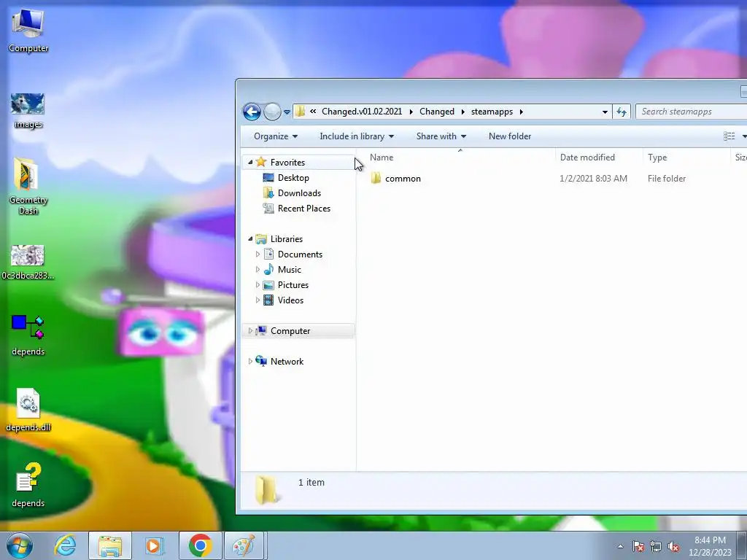Open Desktop under Favorites
747x560 pixels.
tap(293, 178)
